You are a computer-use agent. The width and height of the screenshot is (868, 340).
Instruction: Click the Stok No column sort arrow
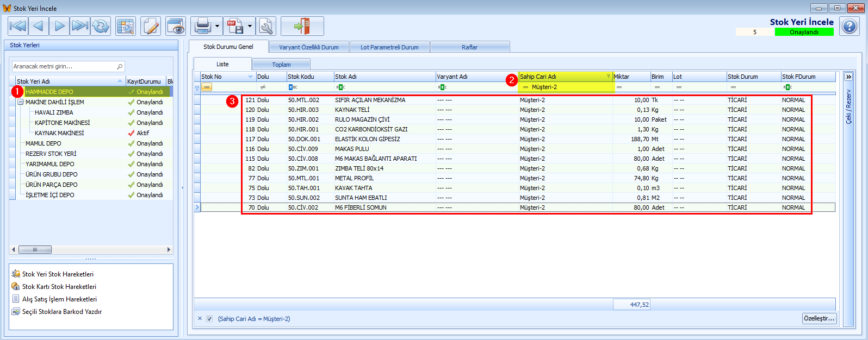tap(250, 77)
